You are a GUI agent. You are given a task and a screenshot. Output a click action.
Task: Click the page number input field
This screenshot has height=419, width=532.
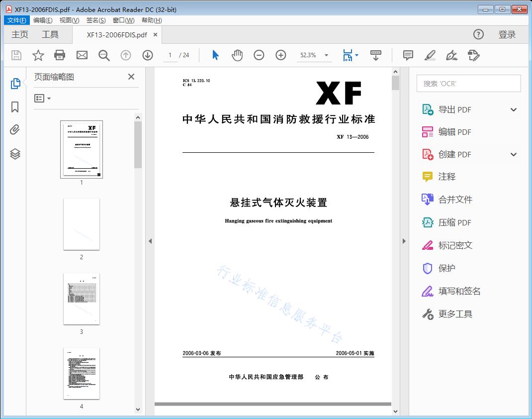pyautogui.click(x=171, y=55)
